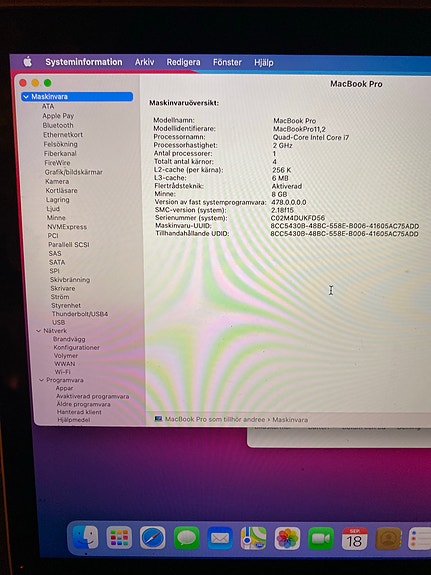Select Volymer under Nätverk
Image resolution: width=431 pixels, height=575 pixels.
(x=66, y=356)
